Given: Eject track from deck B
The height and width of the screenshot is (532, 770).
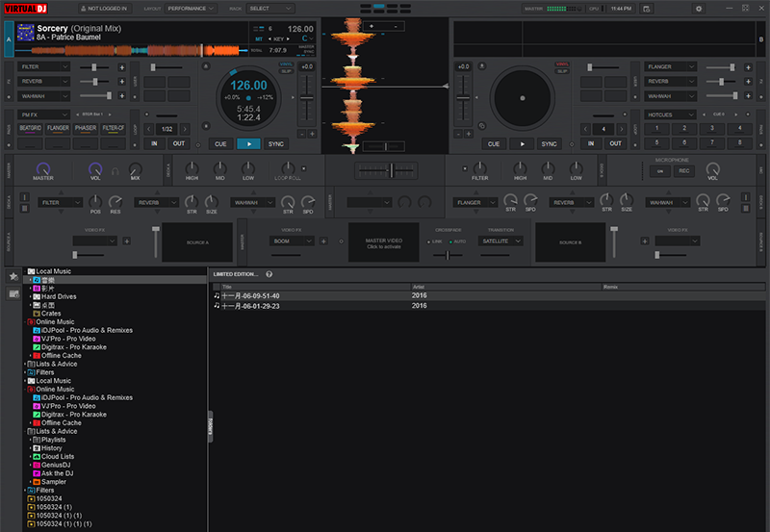Looking at the screenshot, I should tap(482, 66).
